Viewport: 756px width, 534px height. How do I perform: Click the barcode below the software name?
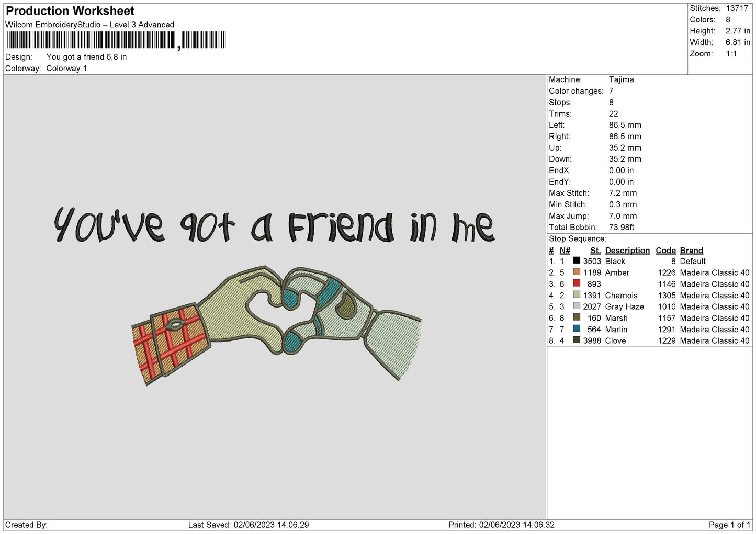pos(116,40)
